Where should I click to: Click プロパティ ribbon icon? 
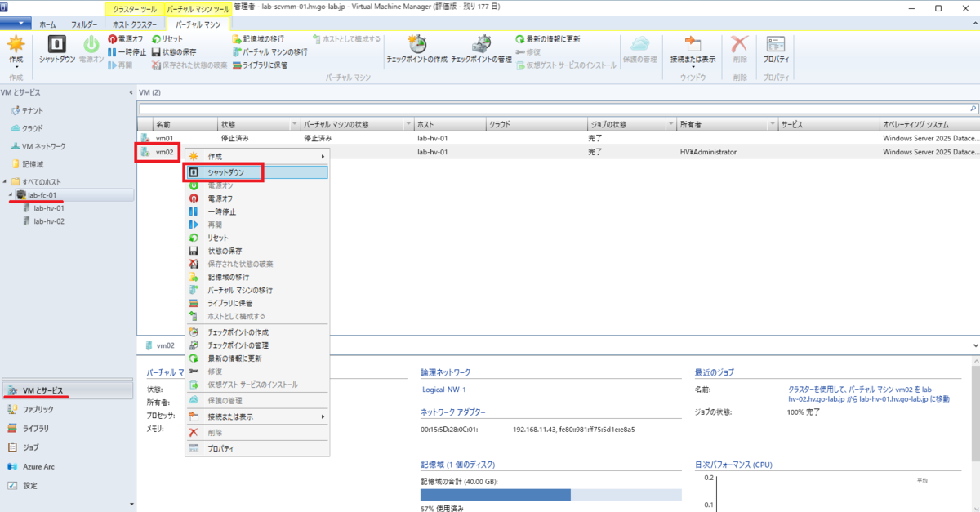point(776,44)
